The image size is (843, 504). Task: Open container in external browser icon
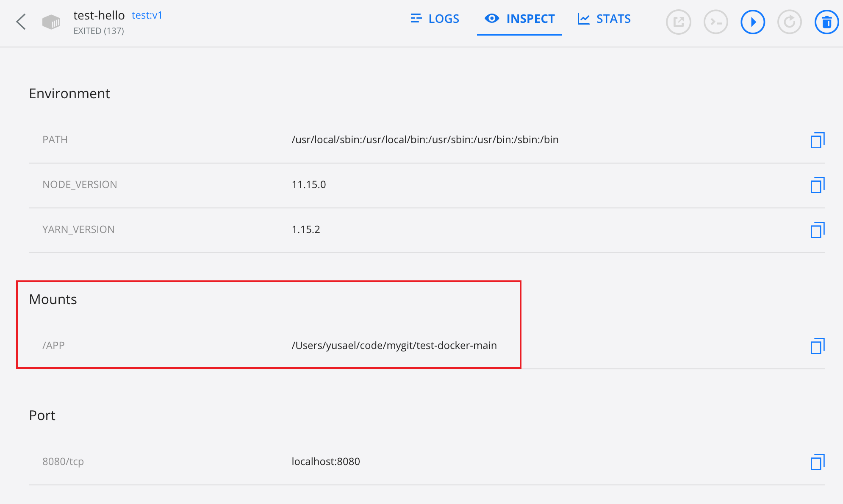point(678,22)
